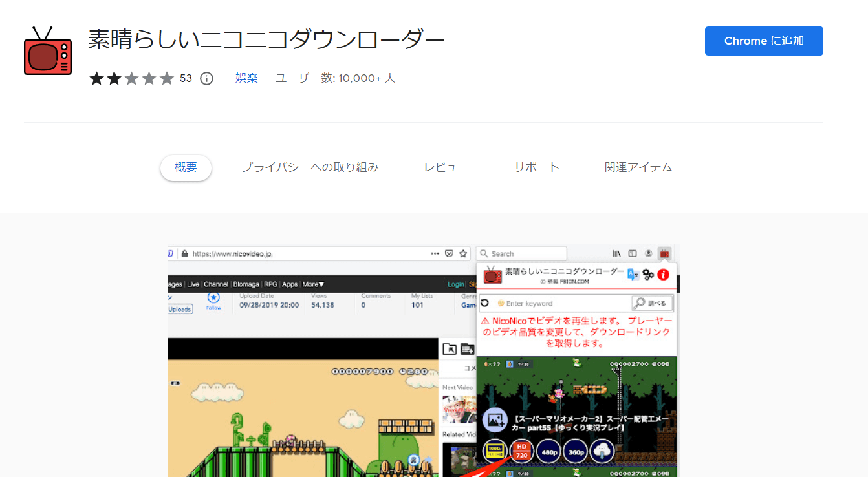This screenshot has height=477, width=868.
Task: Open the 娯楽 category link
Action: pos(246,79)
